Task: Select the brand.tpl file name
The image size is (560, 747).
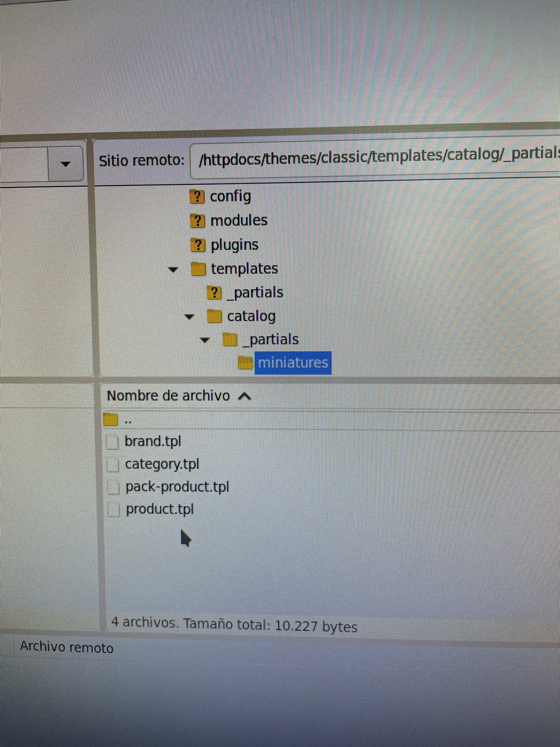Action: click(x=153, y=442)
